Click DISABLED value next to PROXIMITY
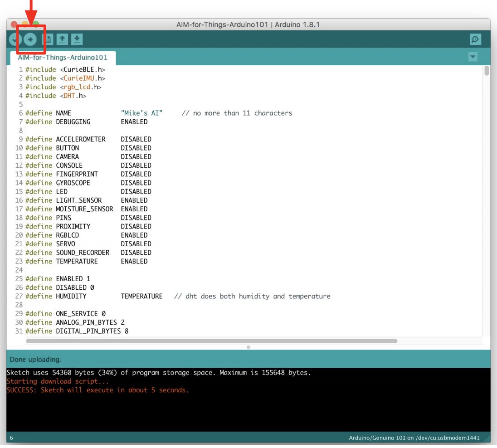 136,226
